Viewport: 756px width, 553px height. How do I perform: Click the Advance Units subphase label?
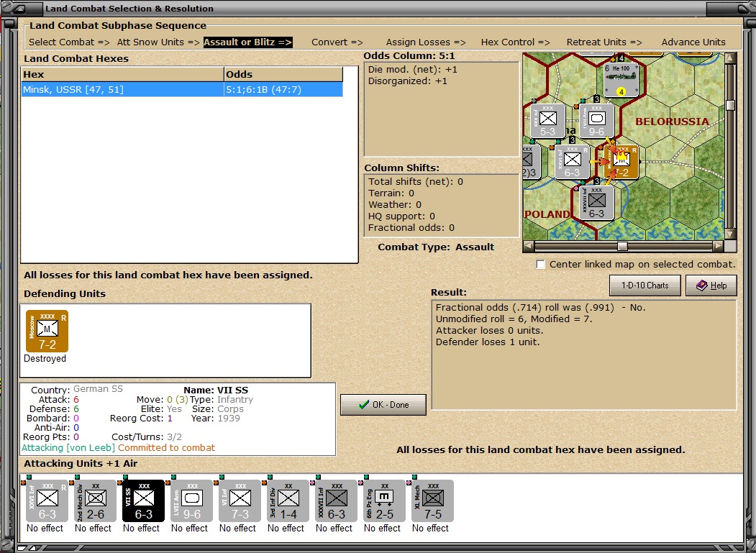point(693,42)
